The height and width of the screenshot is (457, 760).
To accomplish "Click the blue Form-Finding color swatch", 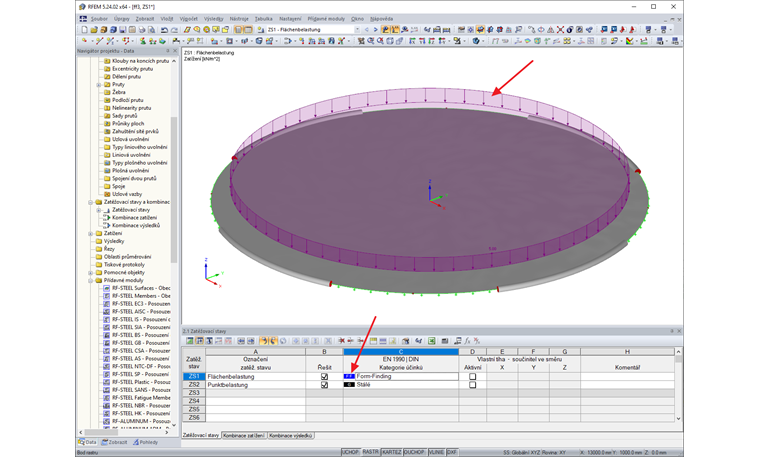I will (x=349, y=377).
